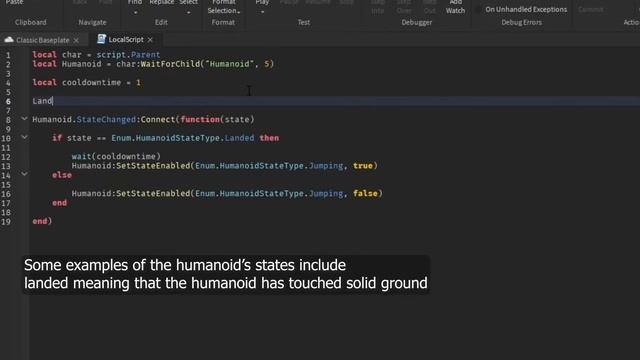The height and width of the screenshot is (360, 640).
Task: Click line number 13 in the gutter
Action: click(x=6, y=166)
